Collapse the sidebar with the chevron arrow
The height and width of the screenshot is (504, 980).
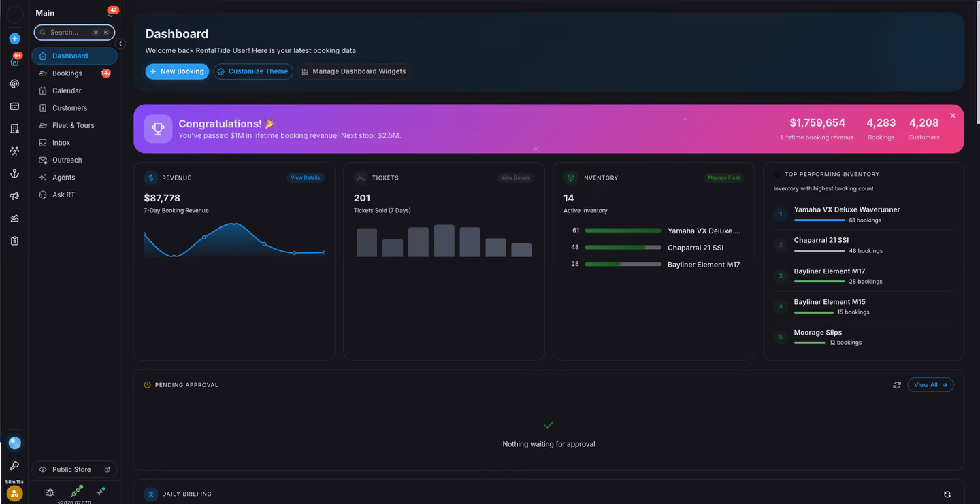[x=120, y=44]
